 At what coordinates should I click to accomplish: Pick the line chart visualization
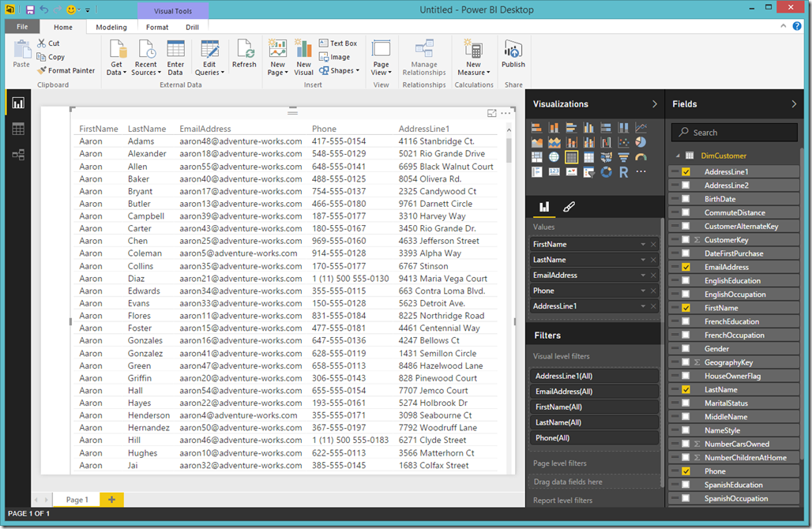(x=641, y=127)
